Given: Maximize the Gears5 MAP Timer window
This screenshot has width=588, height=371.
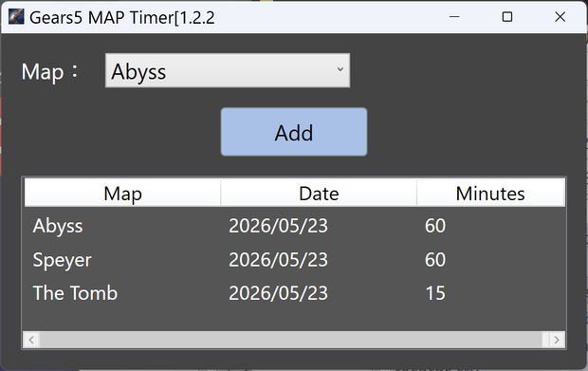Looking at the screenshot, I should [507, 17].
